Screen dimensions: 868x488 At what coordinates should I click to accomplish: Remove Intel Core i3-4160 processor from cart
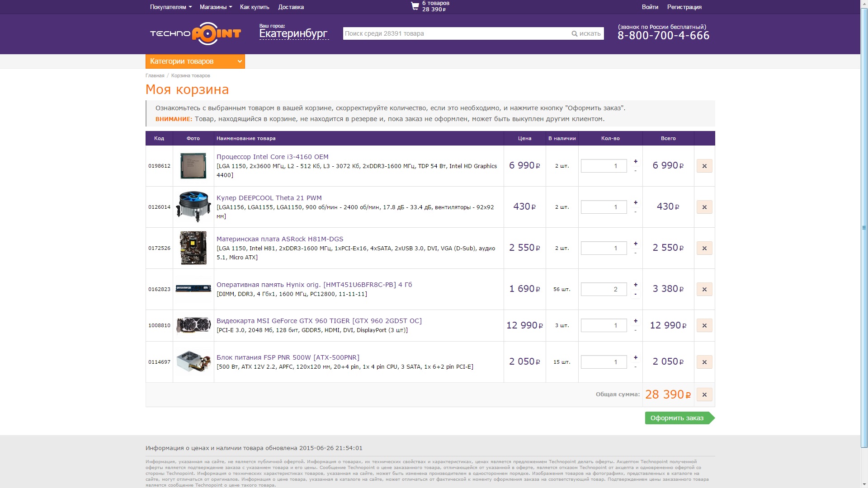point(704,166)
